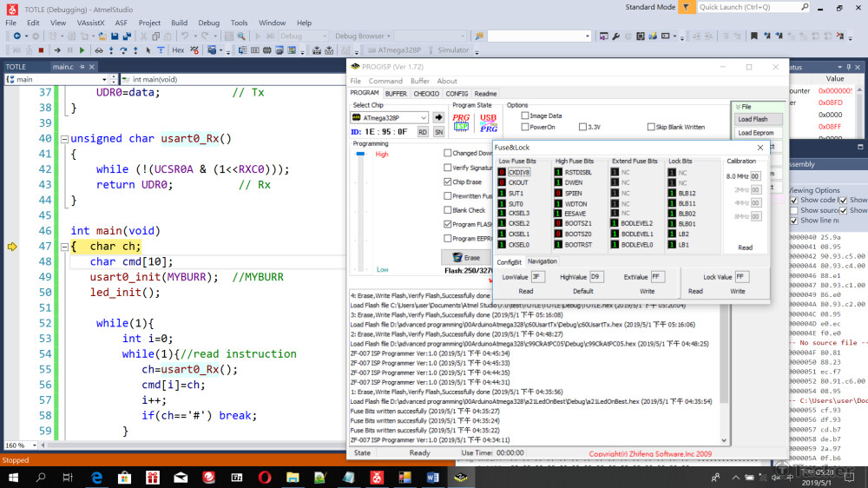Open Microsoft Edge from the taskbar
Viewport: 868px width, 488px height.
tap(96, 477)
